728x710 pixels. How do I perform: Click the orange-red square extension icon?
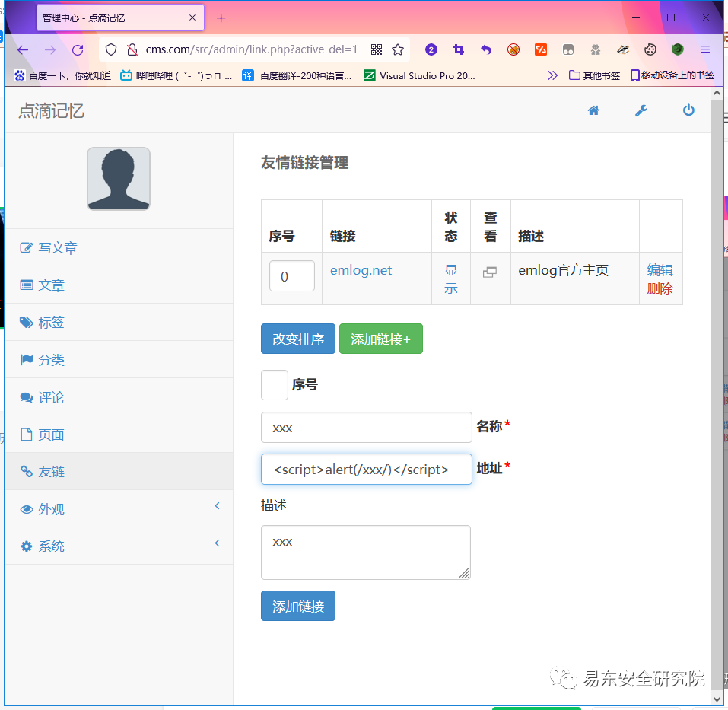click(540, 49)
